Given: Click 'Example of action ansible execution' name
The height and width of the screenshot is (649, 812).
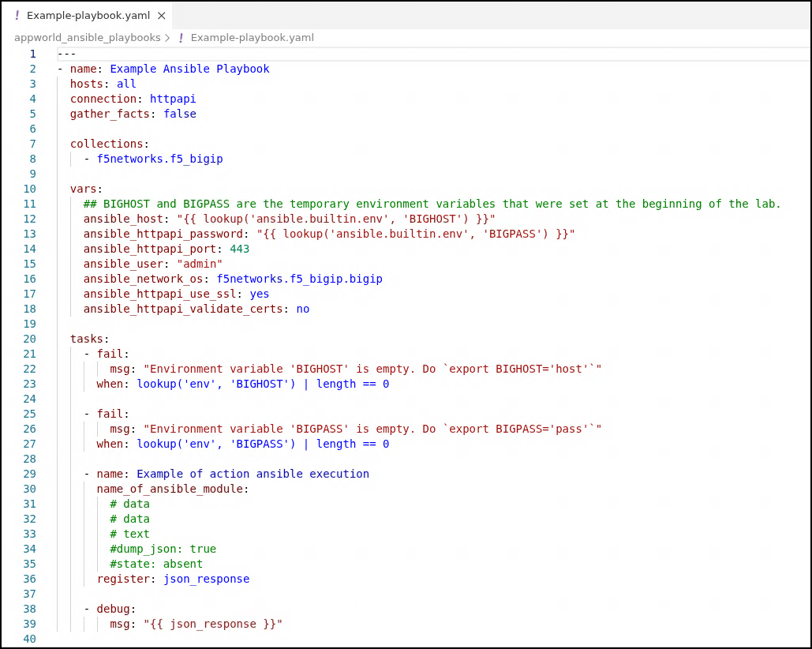Looking at the screenshot, I should 253,474.
